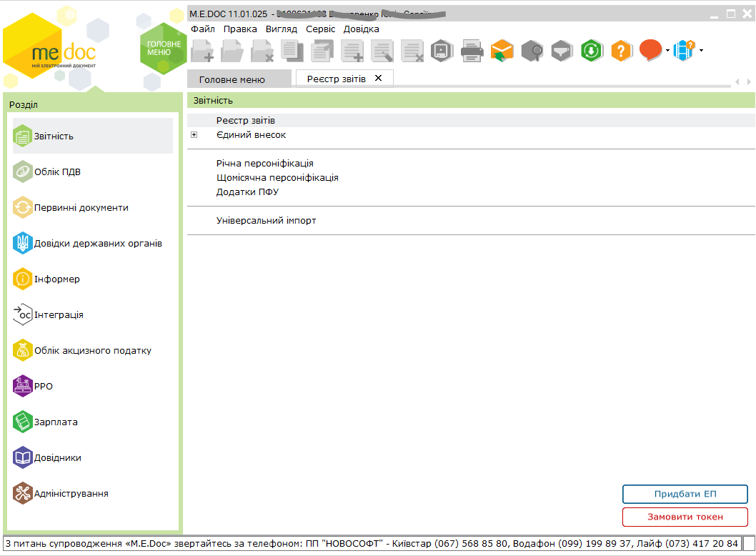Image resolution: width=756 pixels, height=556 pixels.
Task: Click the red speech bubble icon
Action: pyautogui.click(x=650, y=50)
